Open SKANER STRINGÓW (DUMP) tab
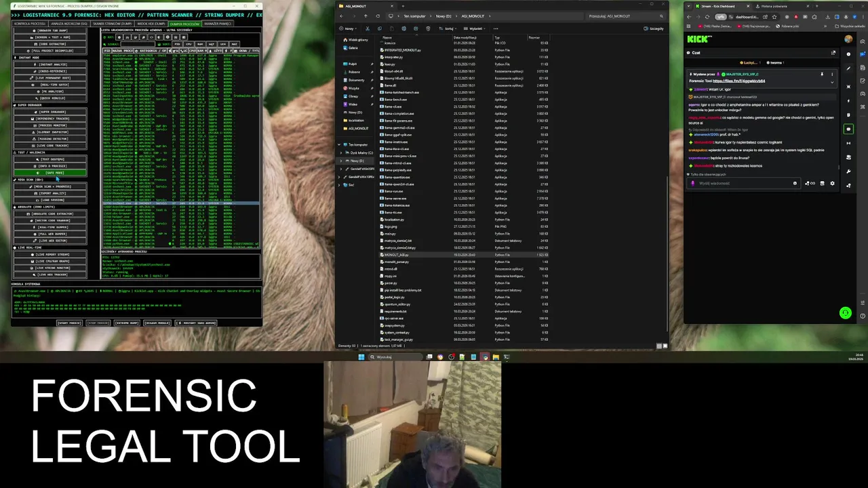 pyautogui.click(x=112, y=24)
